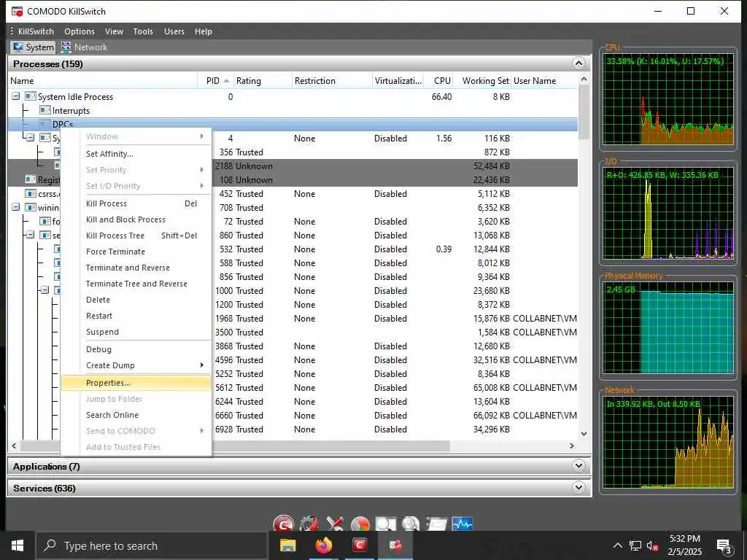Sort by the PID column header
The width and height of the screenshot is (747, 560).
pos(215,80)
